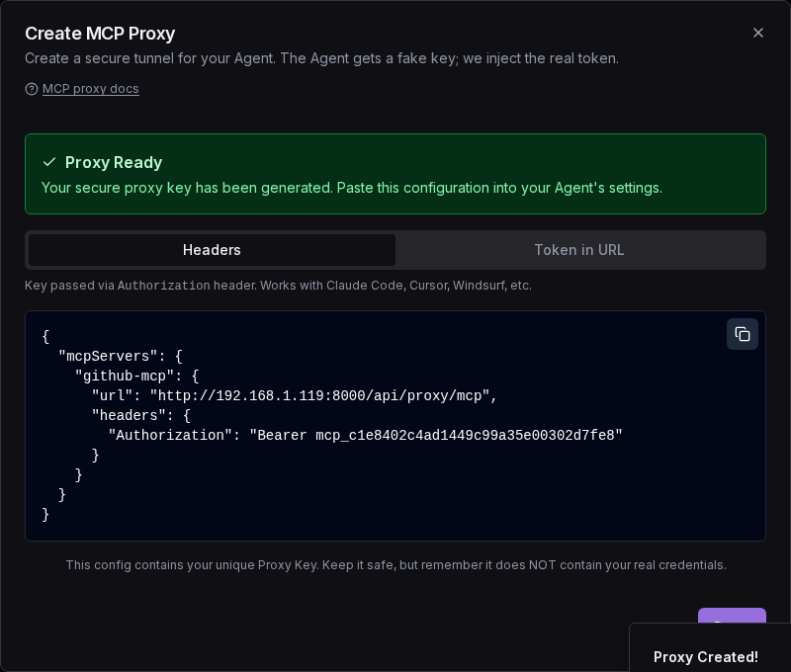Click the 'Create a secure tunnel' subtitle text
Screen dimensions: 791x672
pos(322,58)
